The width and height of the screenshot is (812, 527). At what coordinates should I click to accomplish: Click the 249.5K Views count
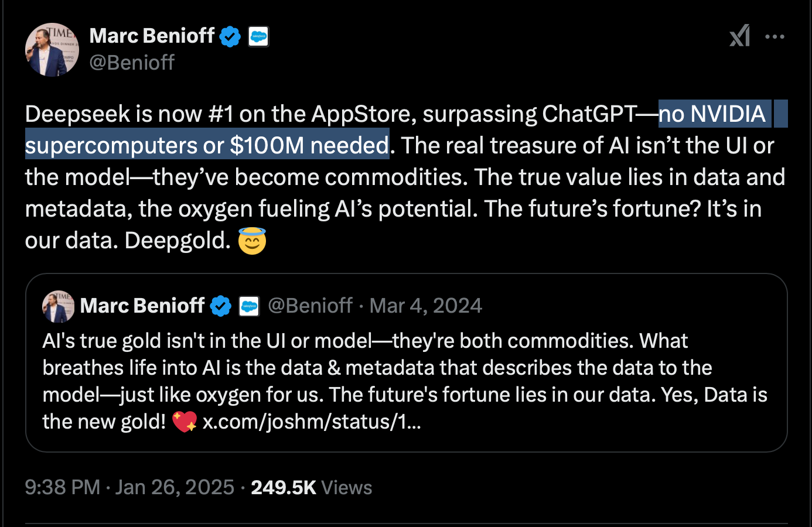(x=311, y=488)
